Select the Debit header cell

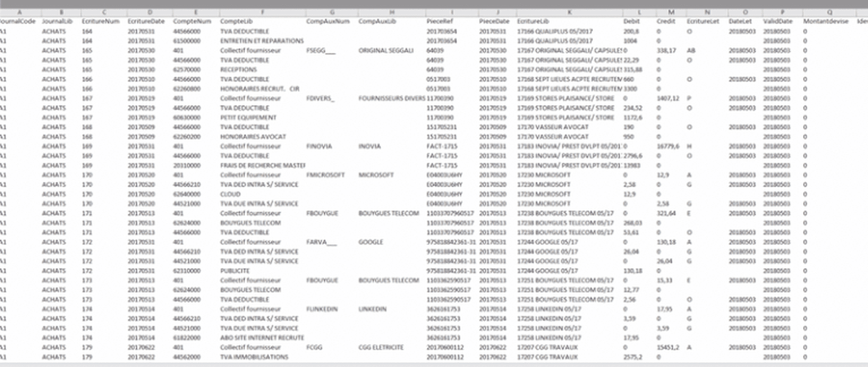pos(632,21)
